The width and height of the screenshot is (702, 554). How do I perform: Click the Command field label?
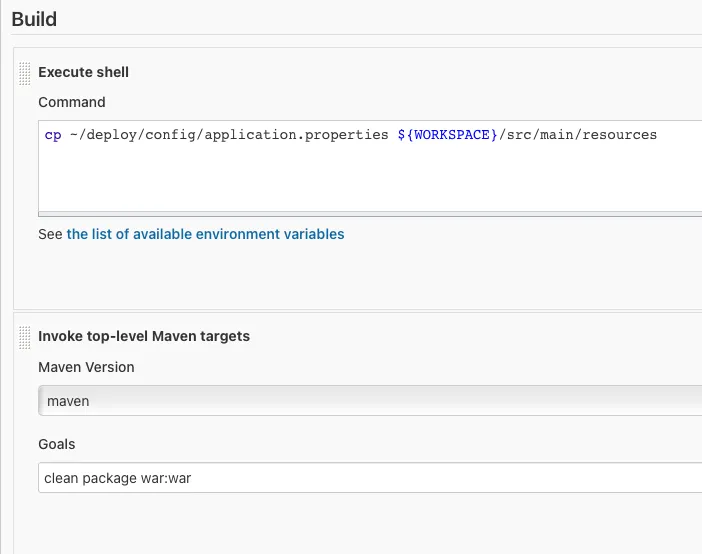pyautogui.click(x=71, y=102)
